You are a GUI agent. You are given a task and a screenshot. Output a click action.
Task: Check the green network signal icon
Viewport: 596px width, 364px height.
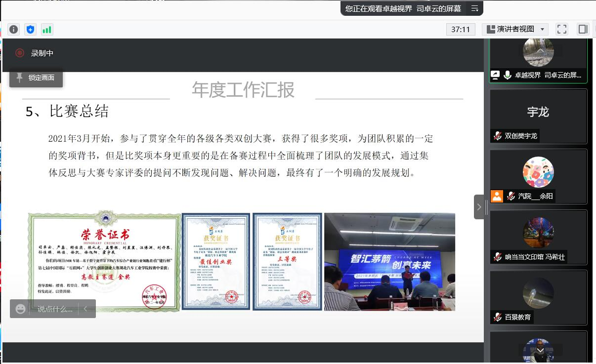click(47, 29)
